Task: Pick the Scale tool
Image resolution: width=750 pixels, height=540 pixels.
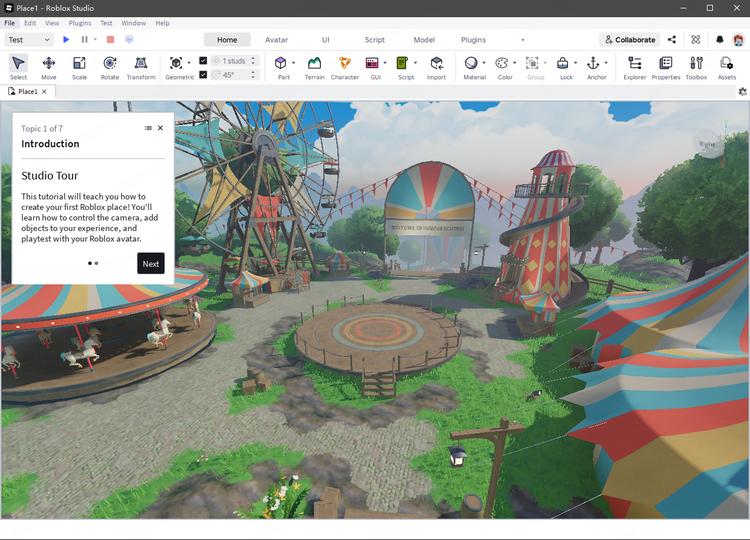Action: [x=79, y=67]
